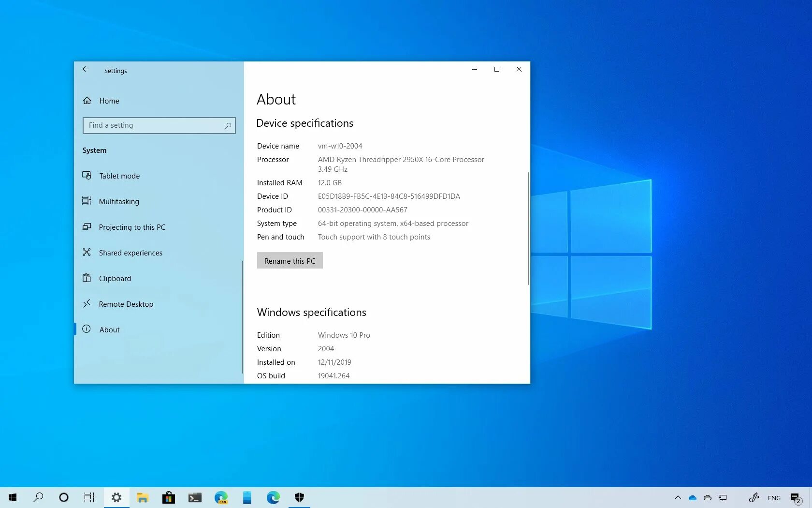Open taskbar Search
Screen dimensions: 812x508
(38, 497)
